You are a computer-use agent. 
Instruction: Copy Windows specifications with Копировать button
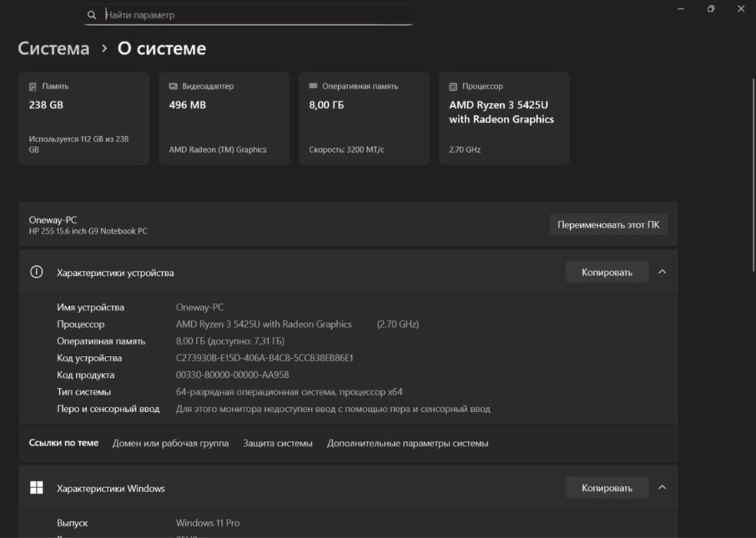[607, 488]
